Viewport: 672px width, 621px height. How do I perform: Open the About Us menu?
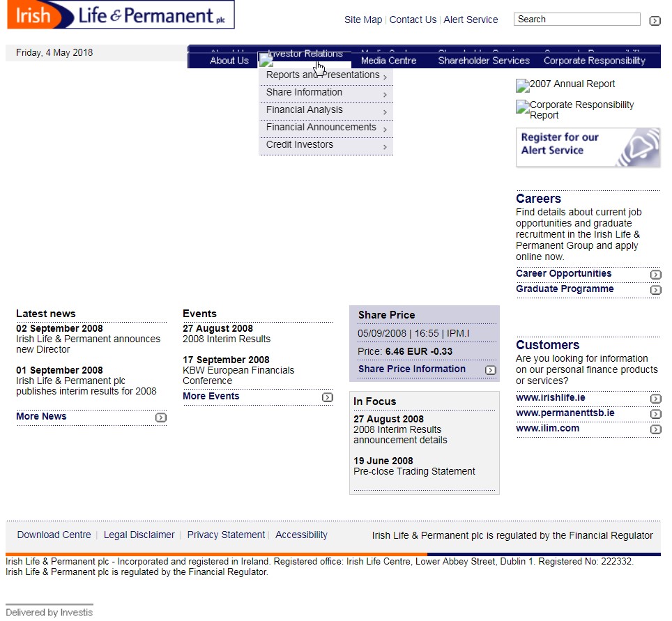coord(229,61)
